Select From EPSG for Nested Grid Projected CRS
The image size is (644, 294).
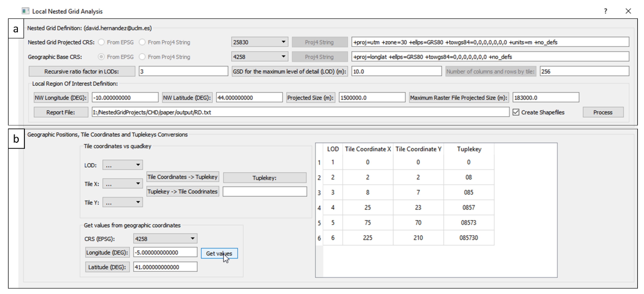point(101,42)
